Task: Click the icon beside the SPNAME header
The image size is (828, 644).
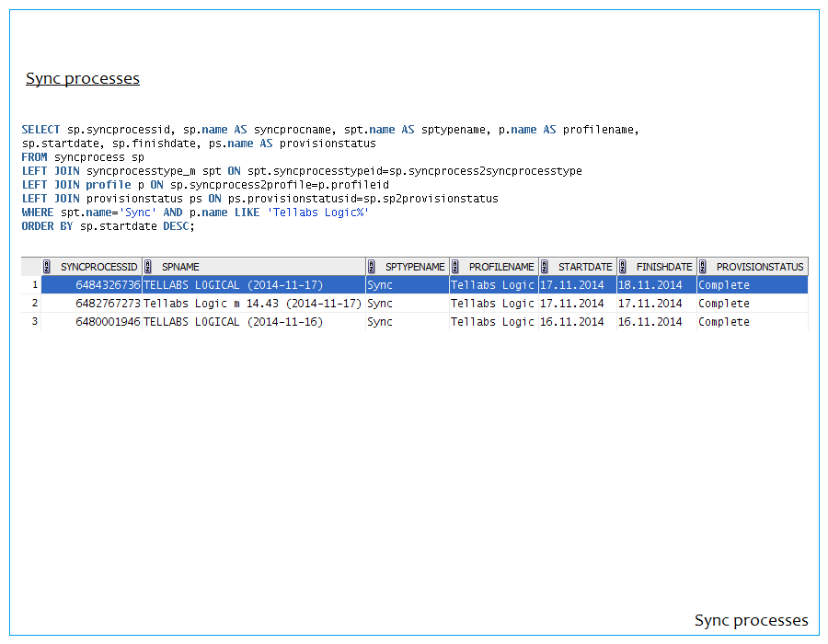Action: pos(148,267)
